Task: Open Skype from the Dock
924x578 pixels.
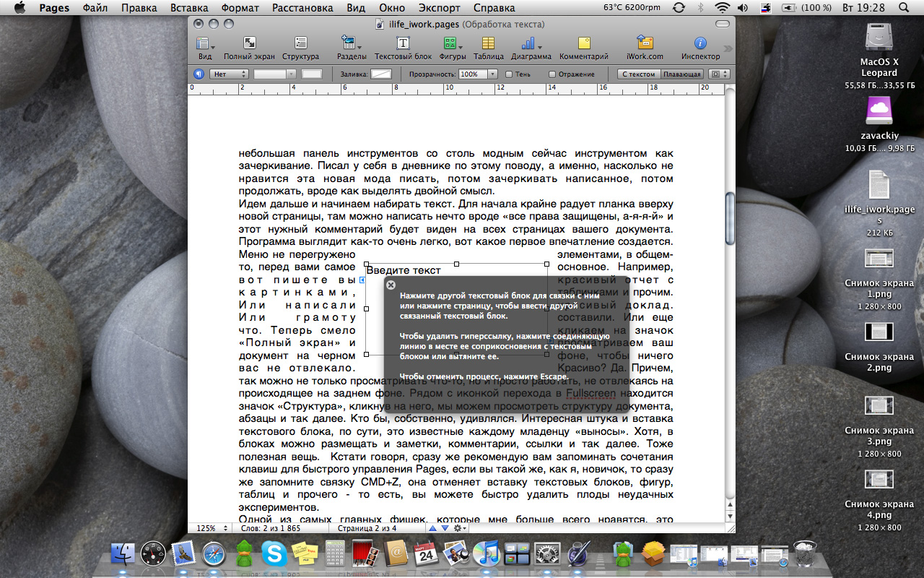Action: pyautogui.click(x=274, y=554)
